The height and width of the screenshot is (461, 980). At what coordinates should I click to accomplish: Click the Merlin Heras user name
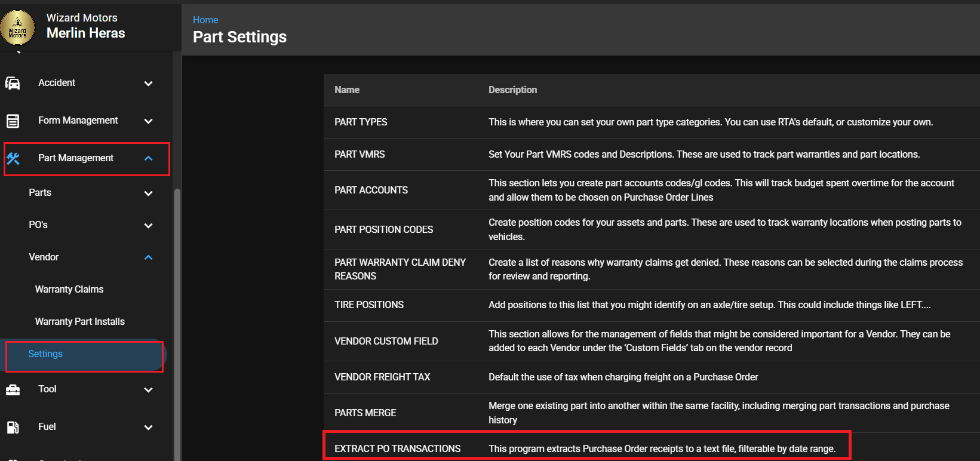86,33
